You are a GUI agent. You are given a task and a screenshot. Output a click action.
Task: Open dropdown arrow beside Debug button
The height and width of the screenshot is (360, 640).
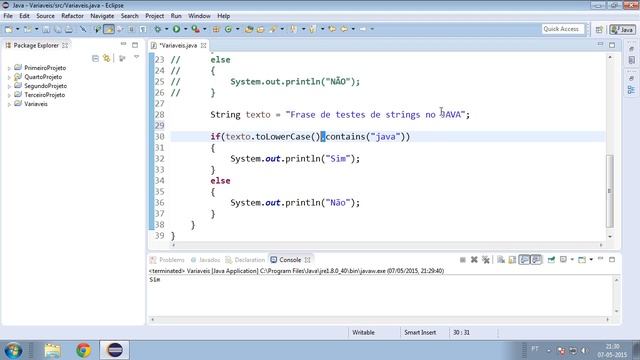pos(166,29)
